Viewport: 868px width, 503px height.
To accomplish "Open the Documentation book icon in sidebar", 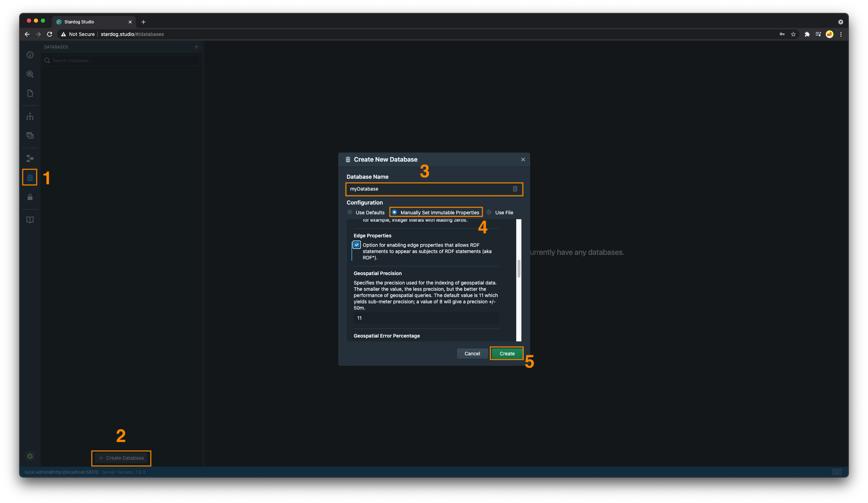I will [30, 220].
